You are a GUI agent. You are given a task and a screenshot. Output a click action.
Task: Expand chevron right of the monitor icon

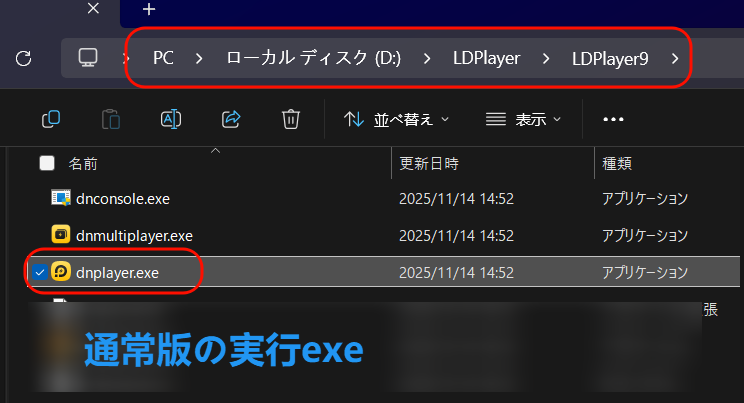[125, 58]
